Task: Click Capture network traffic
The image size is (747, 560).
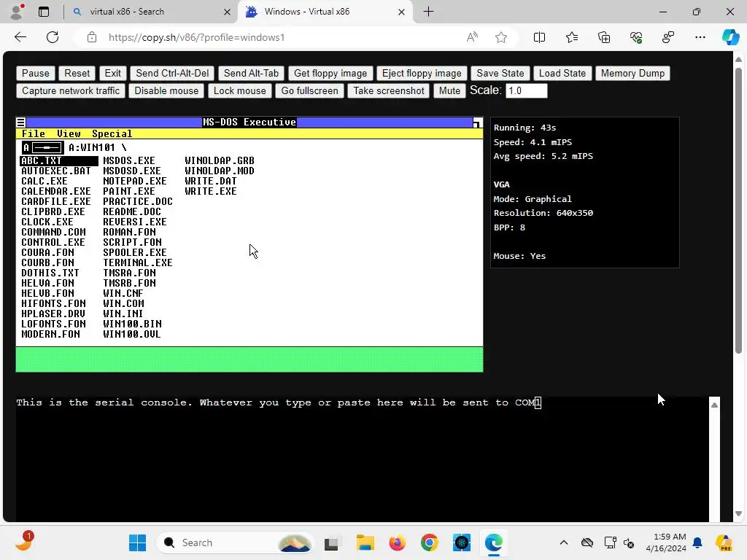Action: (71, 91)
